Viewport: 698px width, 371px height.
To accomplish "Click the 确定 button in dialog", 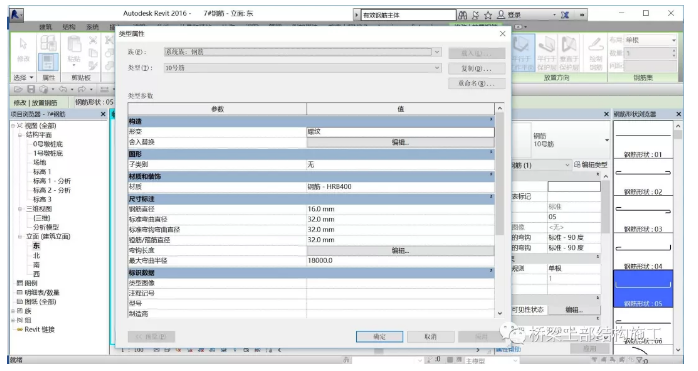I will 379,337.
